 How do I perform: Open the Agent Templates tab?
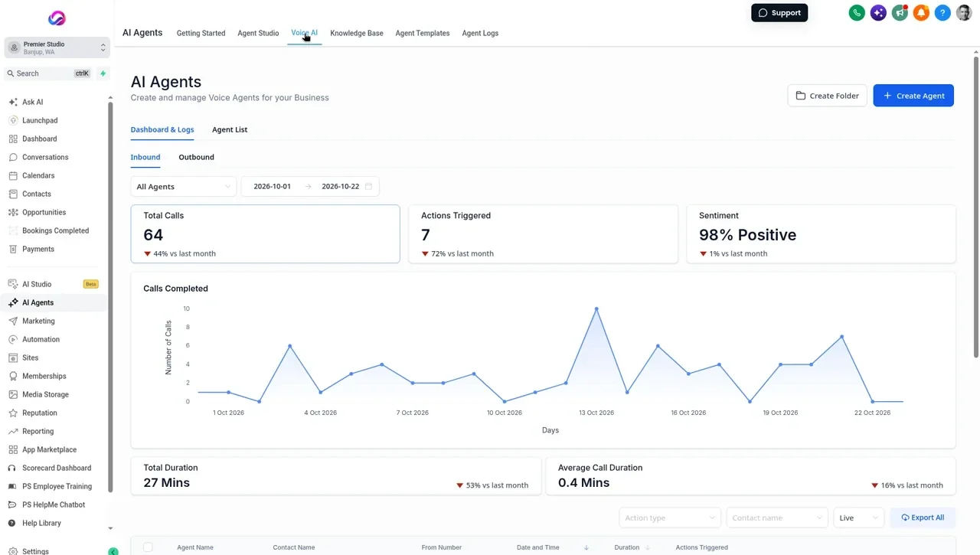pyautogui.click(x=423, y=33)
